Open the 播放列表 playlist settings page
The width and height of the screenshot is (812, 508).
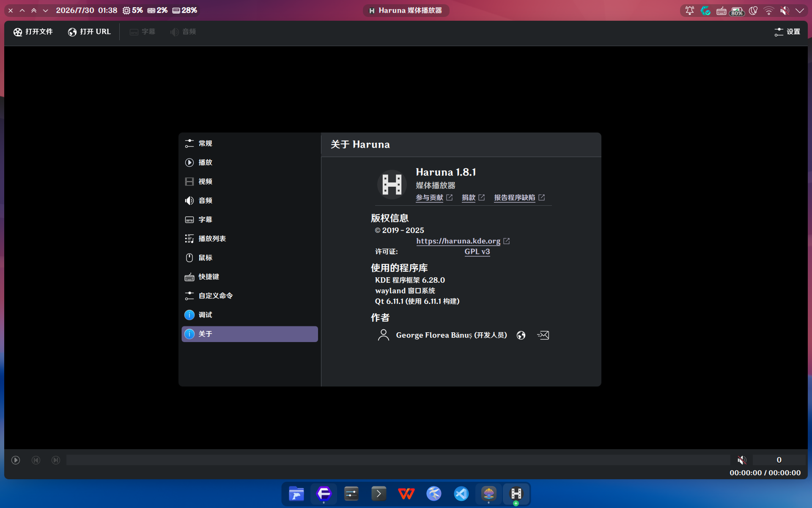[250, 239]
